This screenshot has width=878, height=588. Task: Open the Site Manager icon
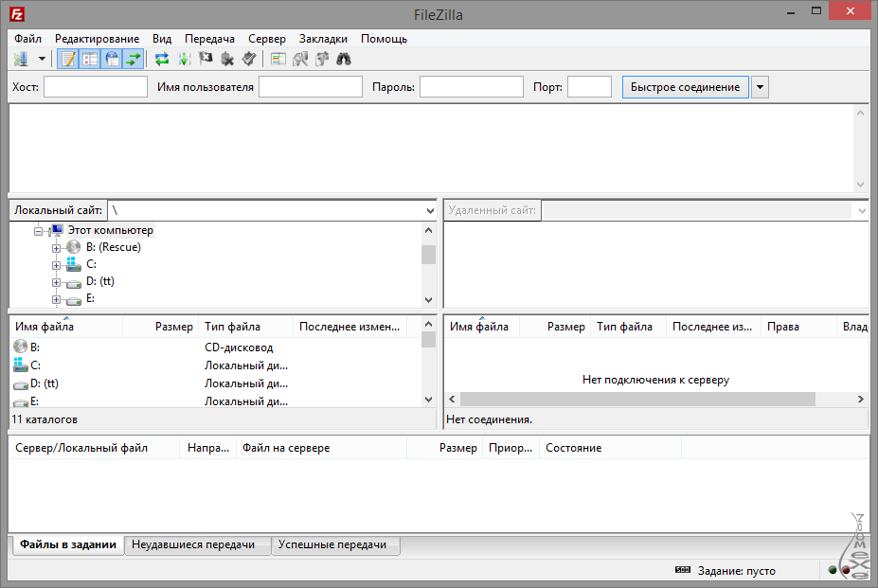click(x=21, y=59)
